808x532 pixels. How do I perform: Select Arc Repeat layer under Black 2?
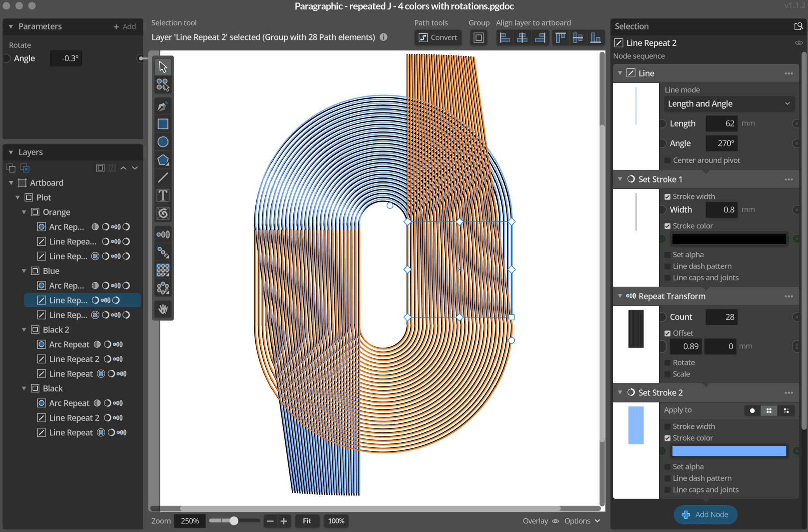[69, 344]
